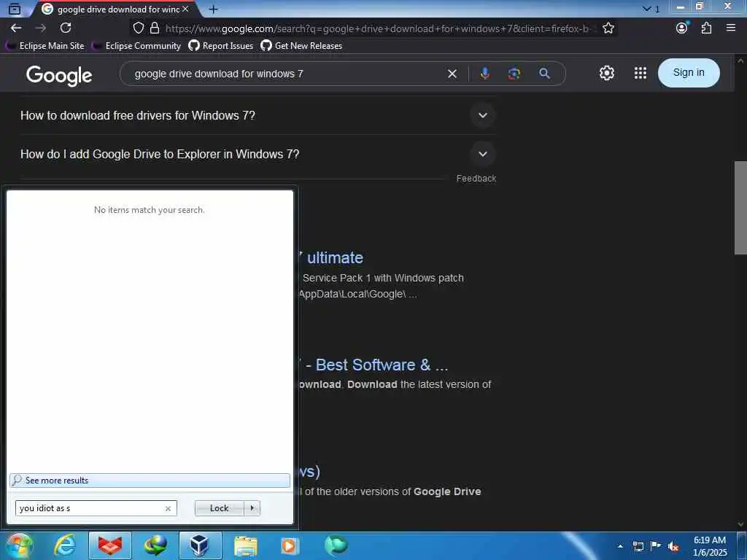Click the Sign in button
This screenshot has width=747, height=560.
[x=689, y=72]
